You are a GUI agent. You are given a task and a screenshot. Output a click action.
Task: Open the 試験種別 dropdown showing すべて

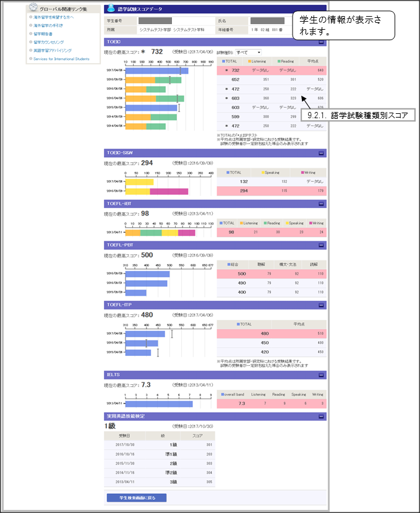point(248,53)
